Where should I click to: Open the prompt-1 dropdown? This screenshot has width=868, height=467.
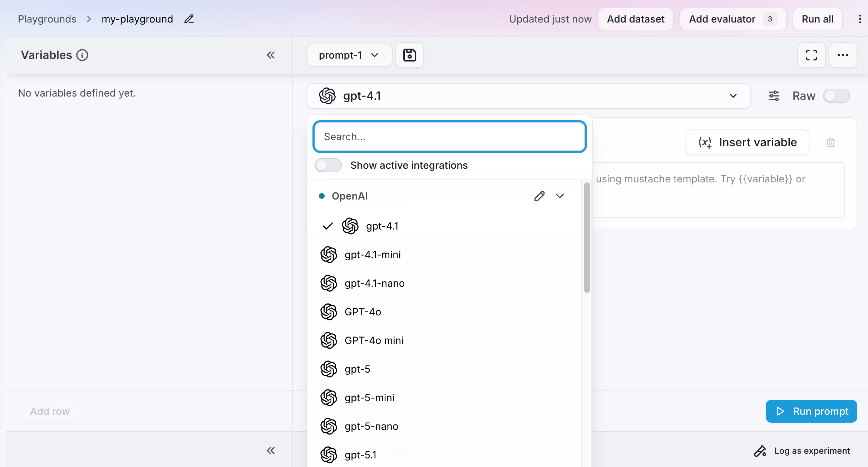pyautogui.click(x=349, y=55)
